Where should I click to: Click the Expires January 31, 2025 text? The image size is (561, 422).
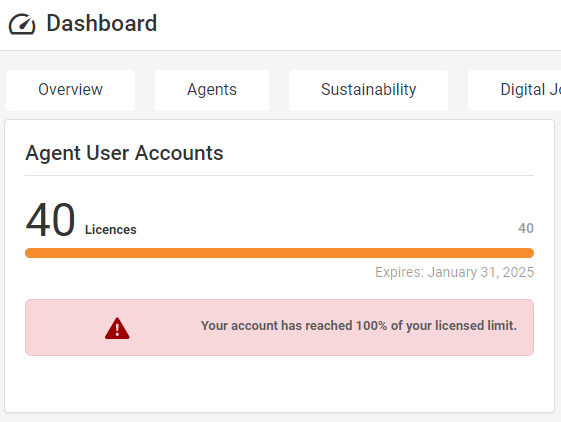[x=454, y=272]
